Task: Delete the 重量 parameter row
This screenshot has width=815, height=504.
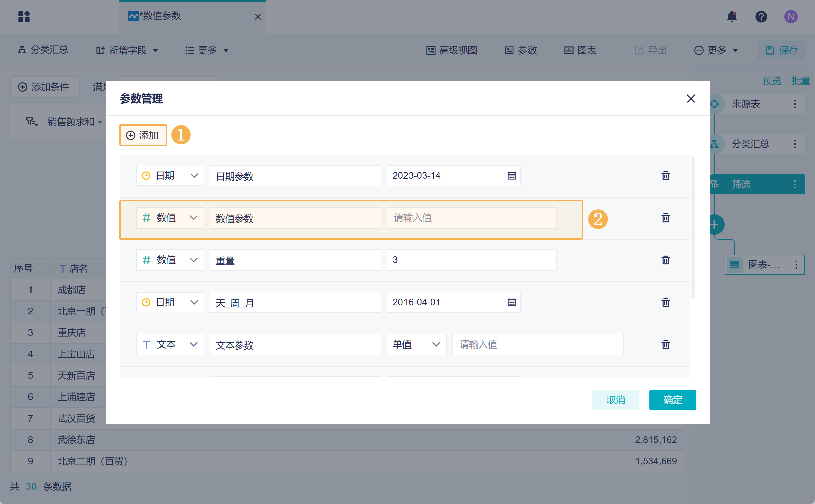Action: pyautogui.click(x=665, y=260)
